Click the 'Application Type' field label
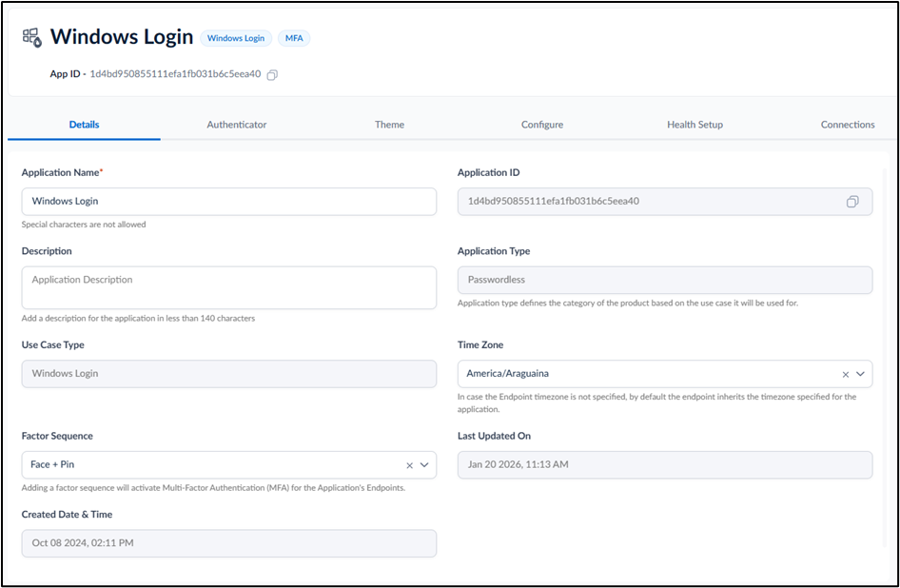Screen dimensions: 900x588 pos(494,251)
